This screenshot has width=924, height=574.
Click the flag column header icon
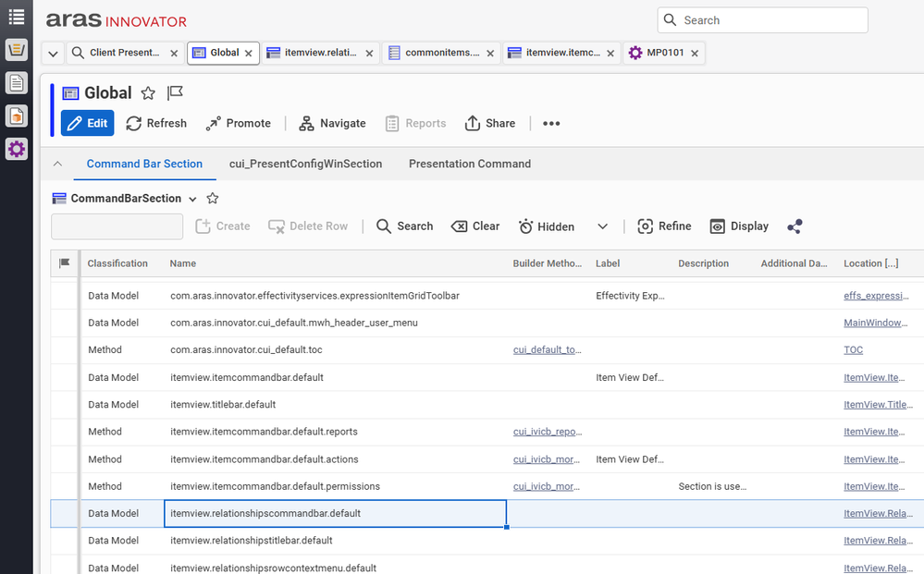[x=65, y=263]
